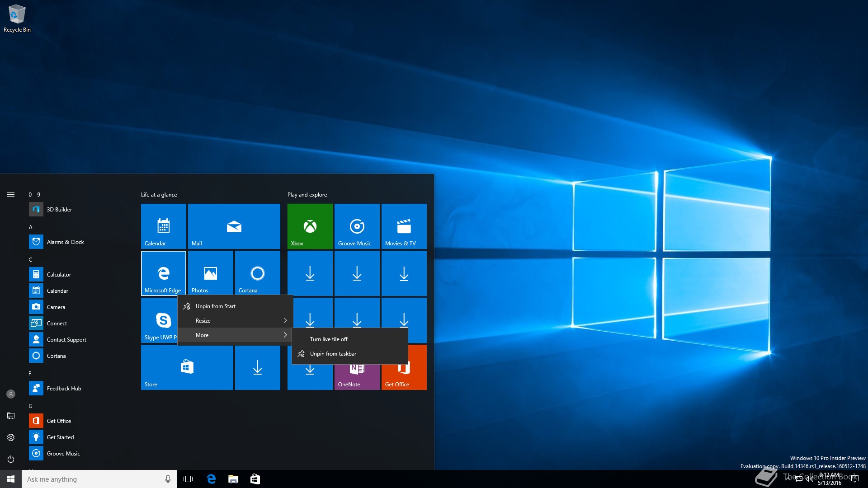
Task: Open Settings gear in Start sidebar
Action: coord(11,437)
